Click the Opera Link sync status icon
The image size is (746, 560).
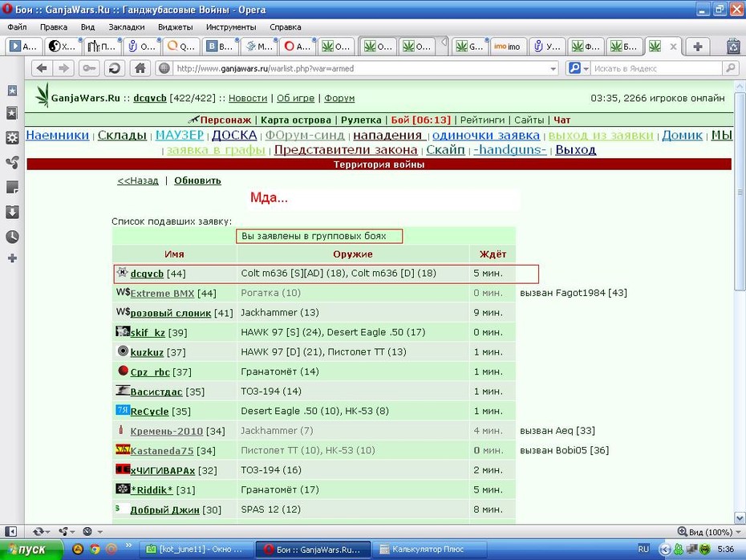38,531
